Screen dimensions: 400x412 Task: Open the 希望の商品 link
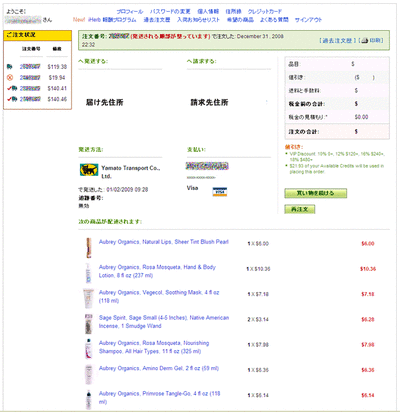(240, 20)
